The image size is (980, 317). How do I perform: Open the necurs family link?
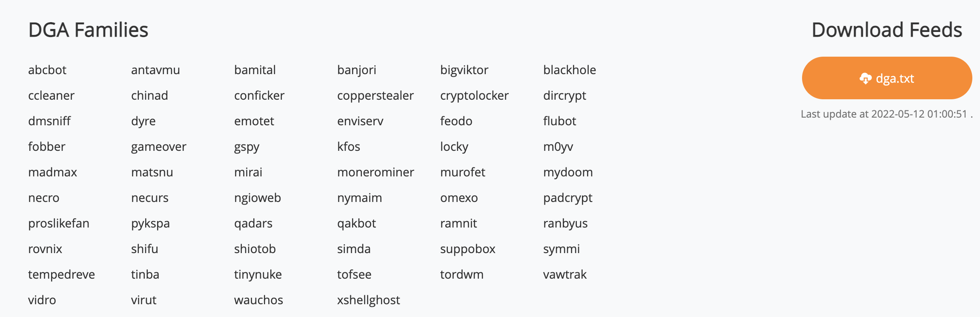[149, 198]
